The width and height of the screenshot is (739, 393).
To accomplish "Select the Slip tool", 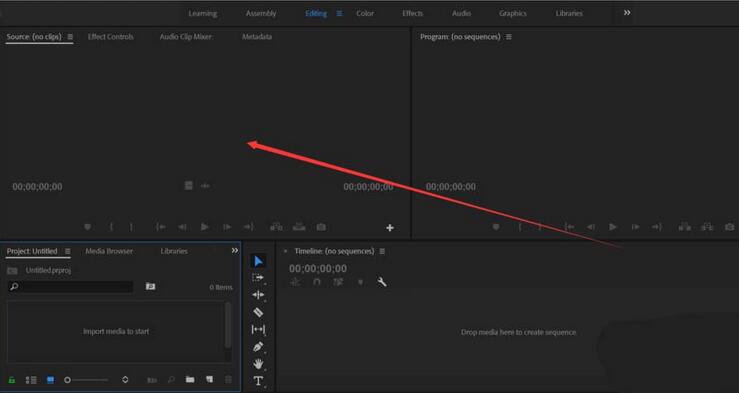I will tap(258, 329).
